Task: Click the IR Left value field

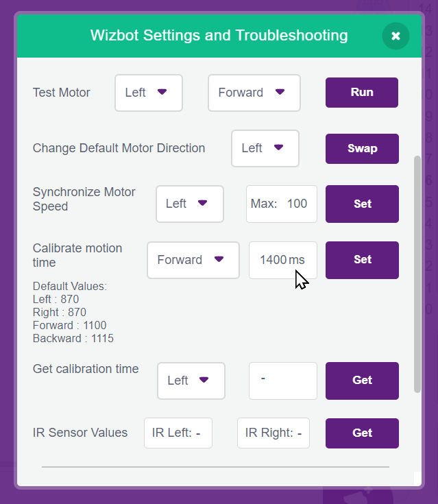Action: [178, 433]
